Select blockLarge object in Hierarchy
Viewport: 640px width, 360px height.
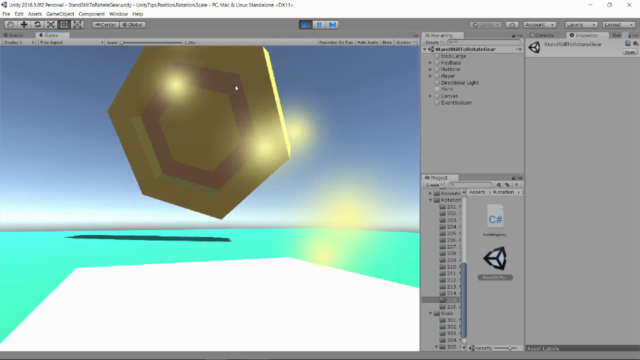point(453,56)
